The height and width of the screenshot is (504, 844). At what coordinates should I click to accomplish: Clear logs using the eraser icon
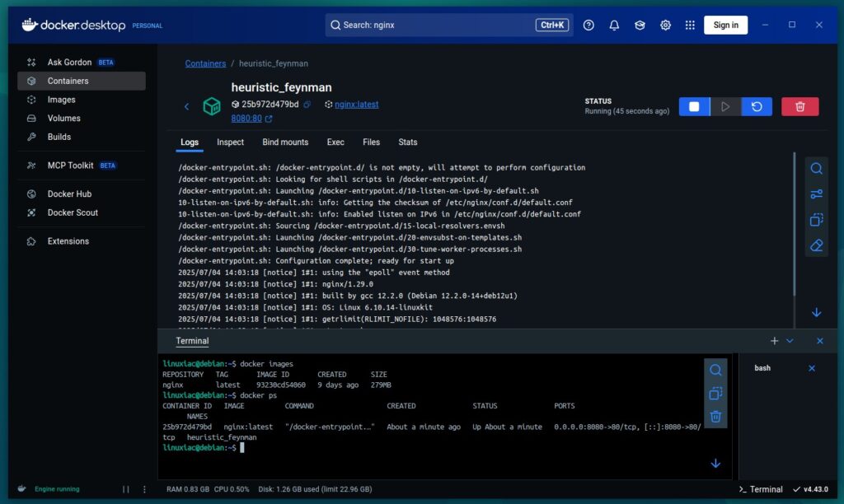817,245
